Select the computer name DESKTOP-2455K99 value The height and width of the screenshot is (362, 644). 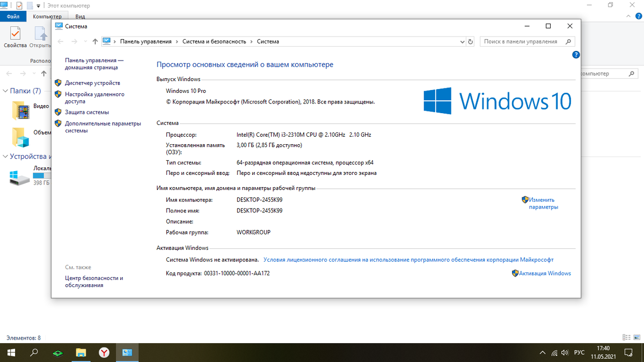coord(259,200)
